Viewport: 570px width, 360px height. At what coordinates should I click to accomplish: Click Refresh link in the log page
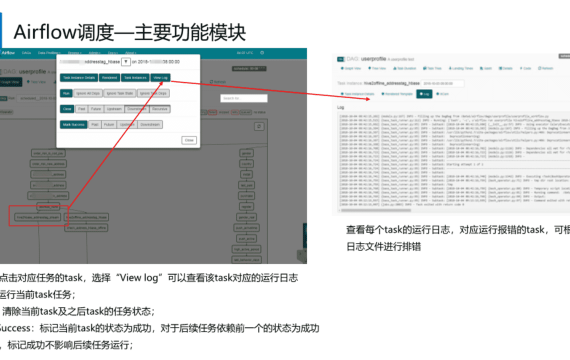coord(546,68)
